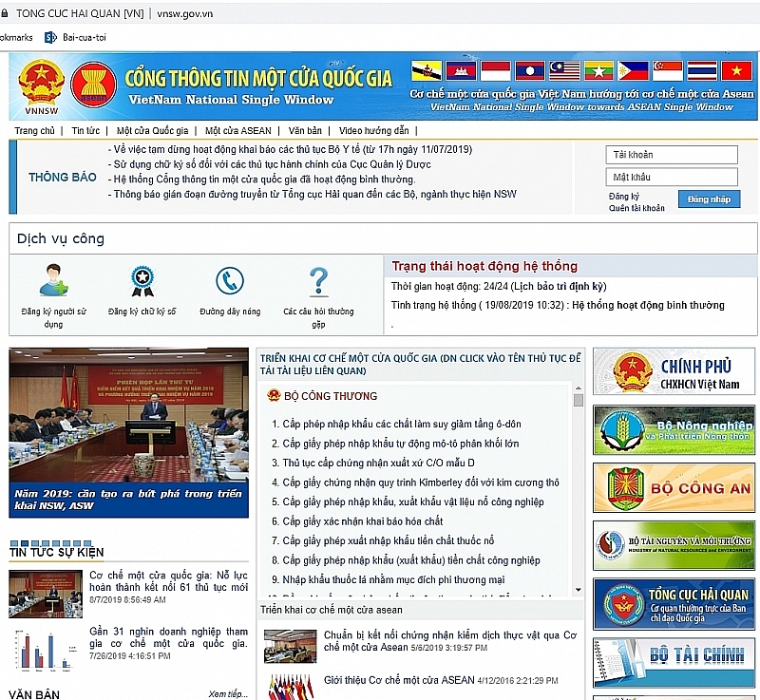Click the Laos flag icon

[530, 70]
